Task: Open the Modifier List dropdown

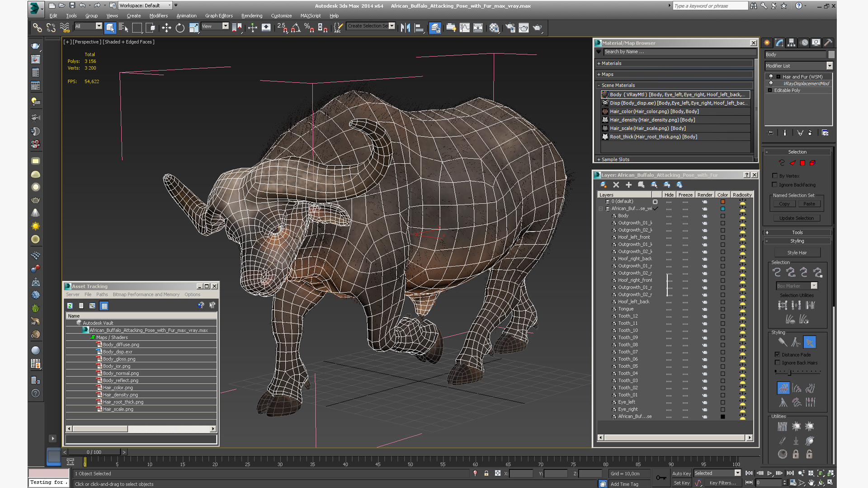Action: [830, 66]
